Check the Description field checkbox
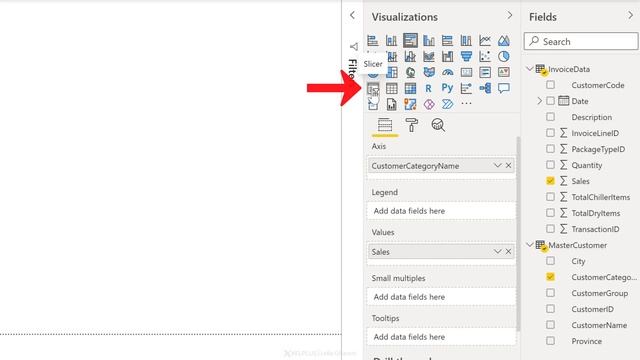The width and height of the screenshot is (640, 360). pos(550,117)
